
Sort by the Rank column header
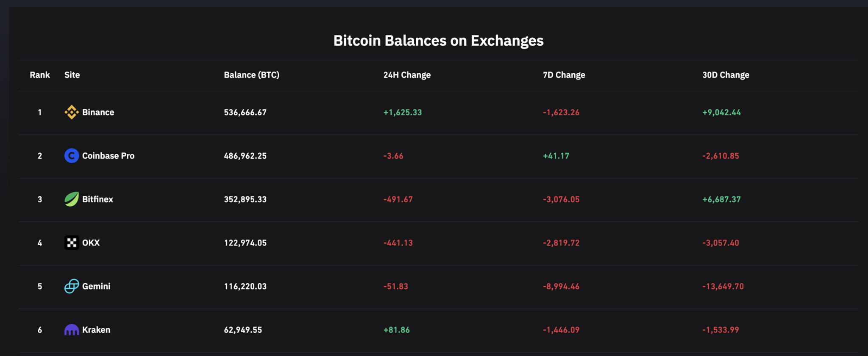tap(40, 75)
